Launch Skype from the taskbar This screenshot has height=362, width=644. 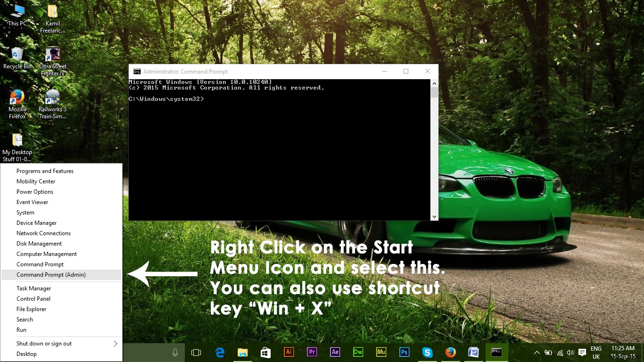click(427, 352)
